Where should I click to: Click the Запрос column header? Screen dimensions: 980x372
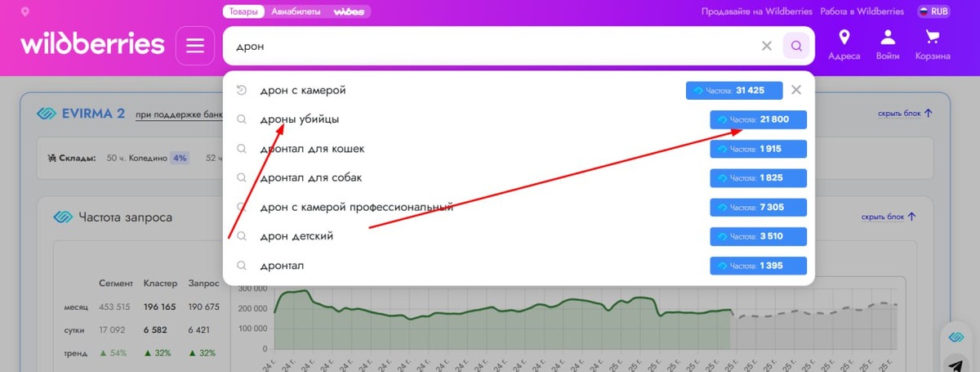coord(203,284)
